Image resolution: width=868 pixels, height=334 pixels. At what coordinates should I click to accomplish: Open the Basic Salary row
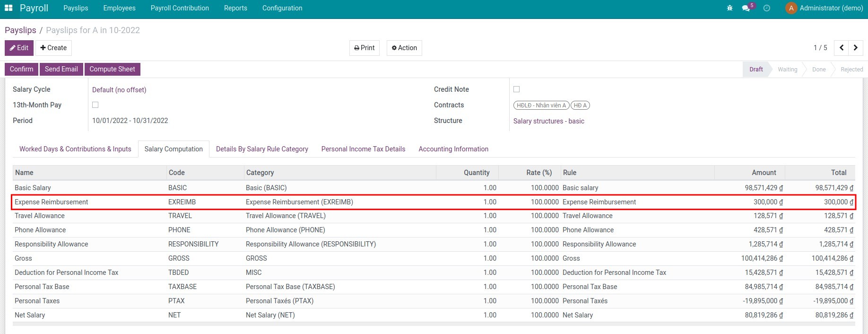click(x=434, y=188)
